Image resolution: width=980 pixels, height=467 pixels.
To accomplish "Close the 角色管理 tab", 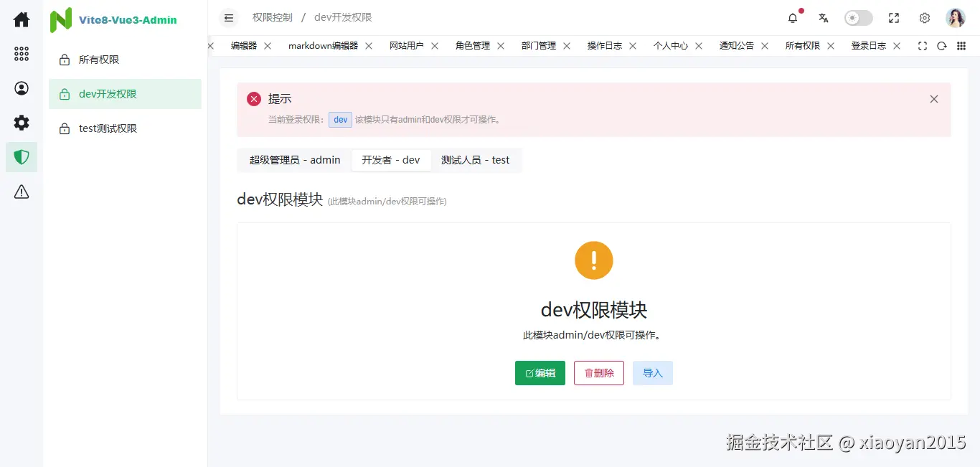I will (501, 46).
